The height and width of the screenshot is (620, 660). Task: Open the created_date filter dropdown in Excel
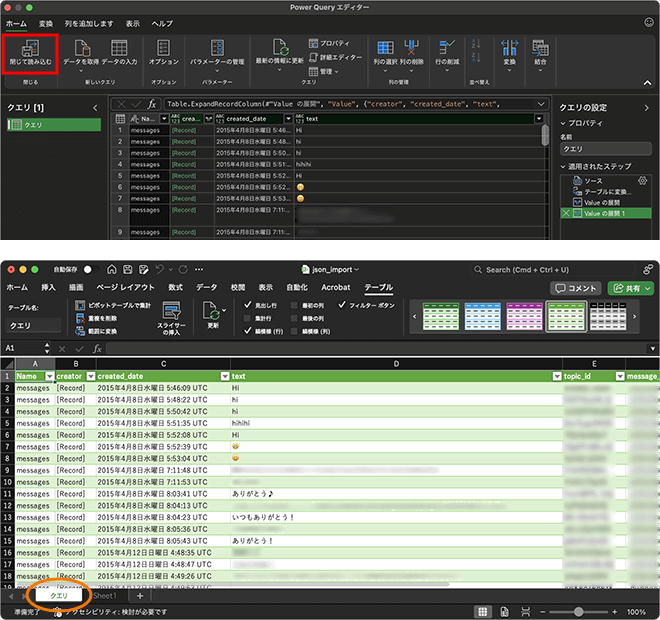[x=225, y=376]
